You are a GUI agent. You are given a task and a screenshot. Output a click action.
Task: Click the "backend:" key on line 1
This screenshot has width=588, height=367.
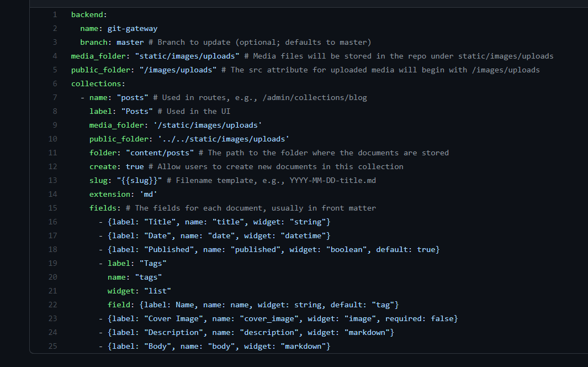(x=87, y=14)
